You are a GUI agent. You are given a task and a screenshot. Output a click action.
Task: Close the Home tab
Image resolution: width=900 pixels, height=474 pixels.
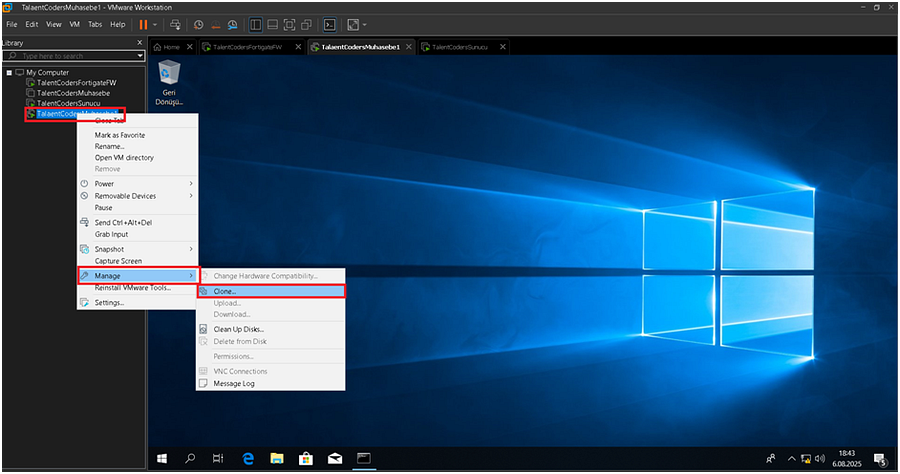(190, 47)
